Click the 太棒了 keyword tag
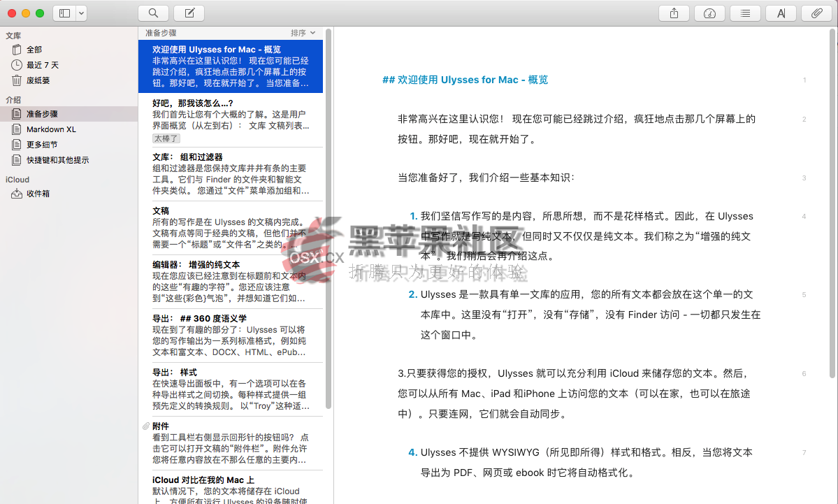The height and width of the screenshot is (504, 838). (166, 138)
